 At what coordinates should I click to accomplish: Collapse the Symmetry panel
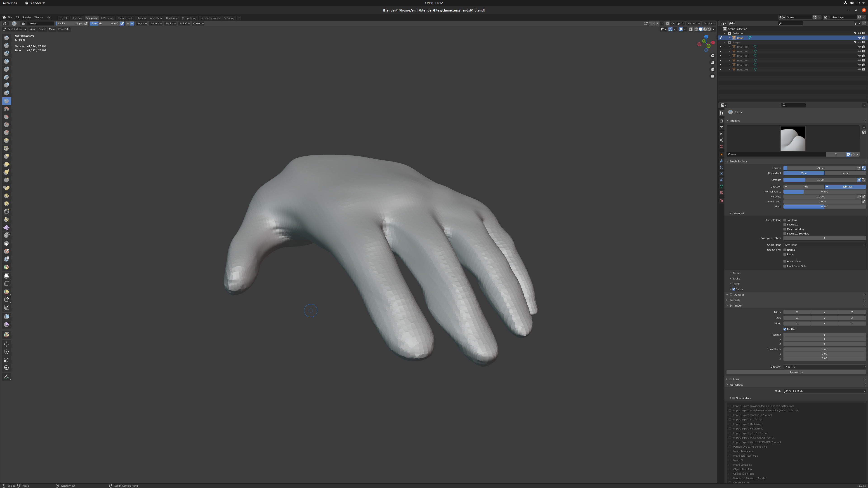[x=736, y=305]
